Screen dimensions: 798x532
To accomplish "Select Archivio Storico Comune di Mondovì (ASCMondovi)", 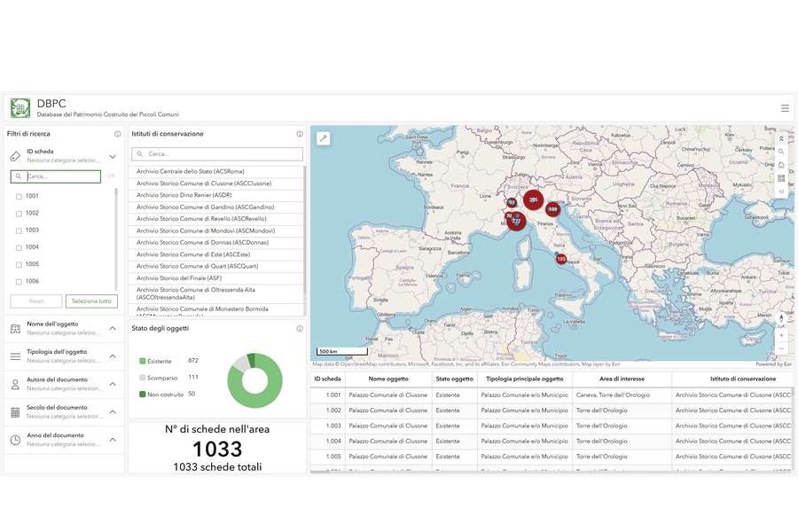I will [x=215, y=231].
